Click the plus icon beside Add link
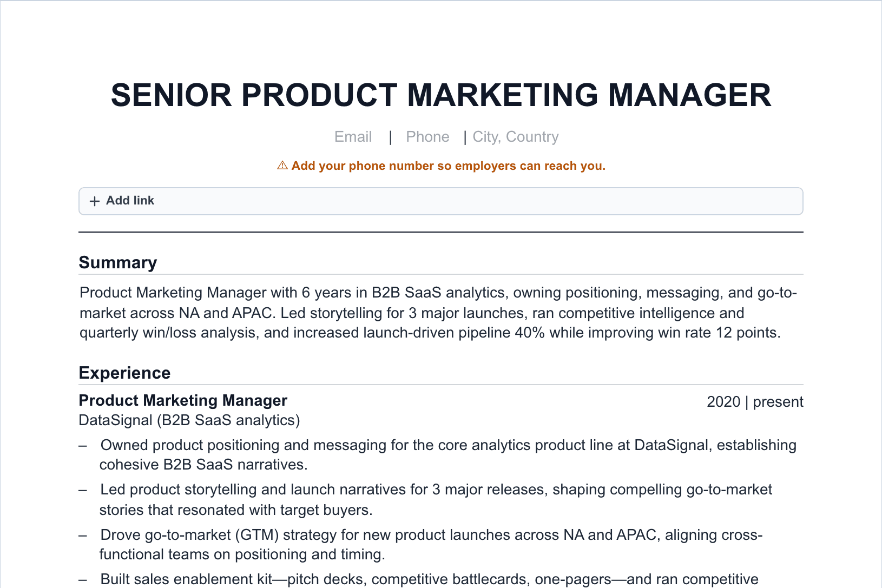882x588 pixels. [95, 201]
